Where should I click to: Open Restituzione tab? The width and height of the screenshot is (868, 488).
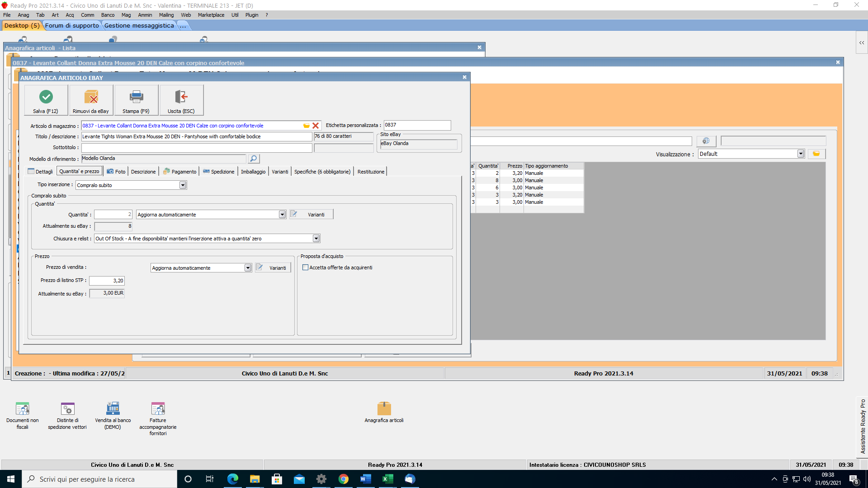pyautogui.click(x=371, y=172)
